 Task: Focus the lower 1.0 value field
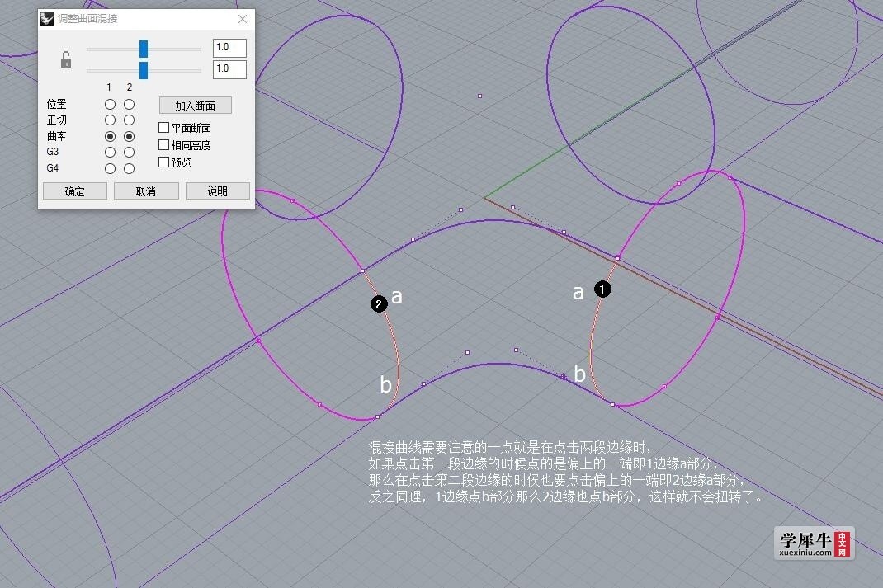[x=229, y=69]
